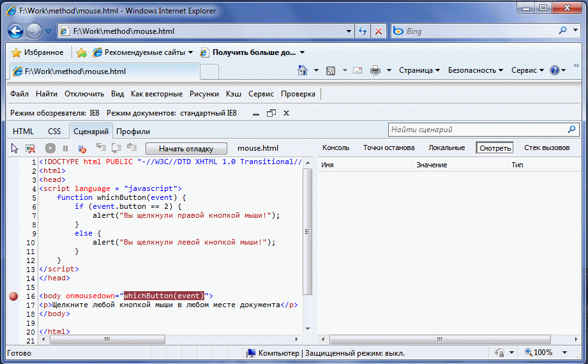Switch to the Сценарий tab
The height and width of the screenshot is (364, 588).
(91, 132)
